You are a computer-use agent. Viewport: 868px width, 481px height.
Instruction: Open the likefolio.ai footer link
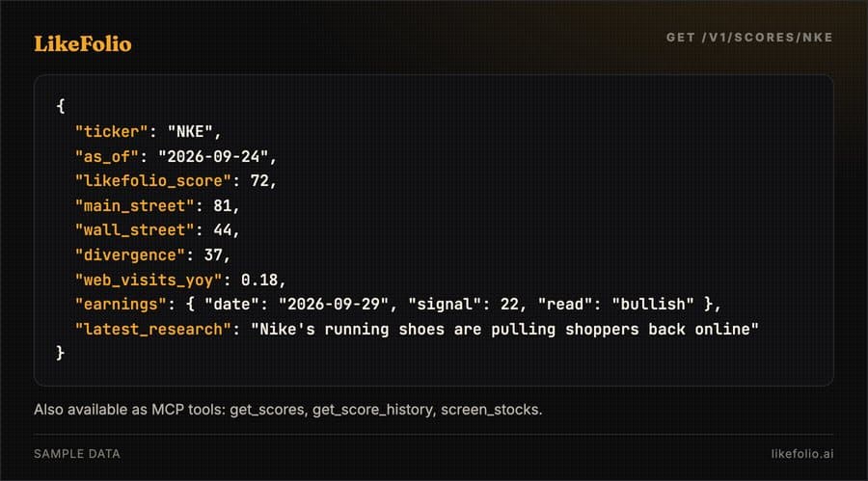(x=802, y=454)
